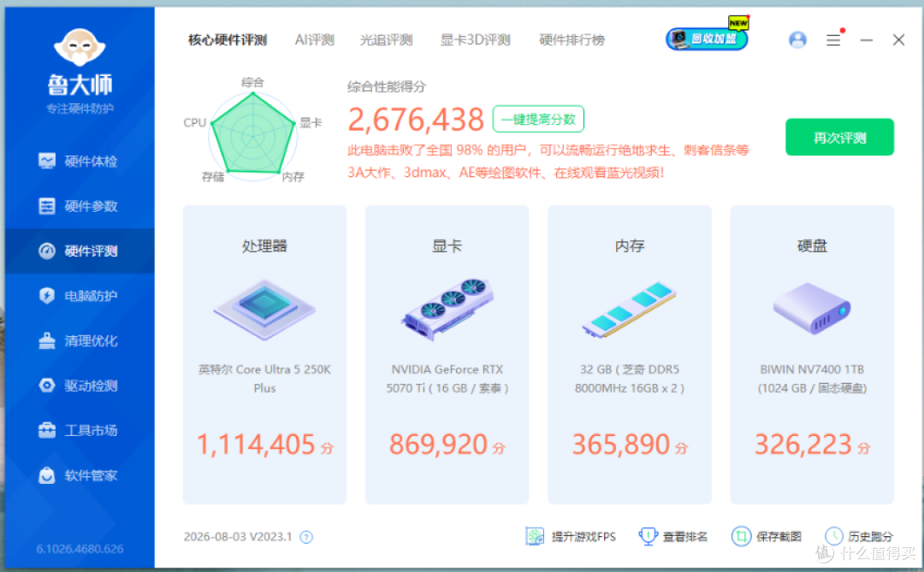
Task: Close the 鲁大师 window
Action: click(898, 40)
